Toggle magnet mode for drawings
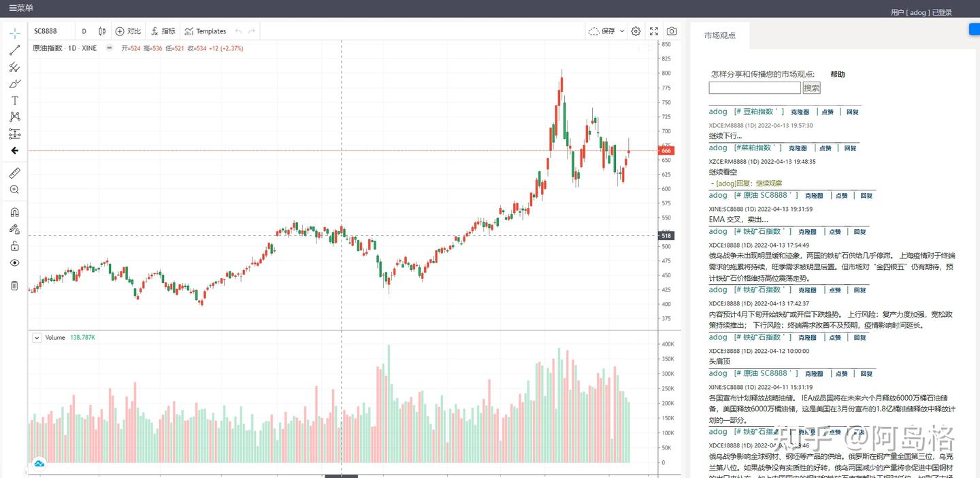The width and height of the screenshot is (980, 478). [15, 211]
